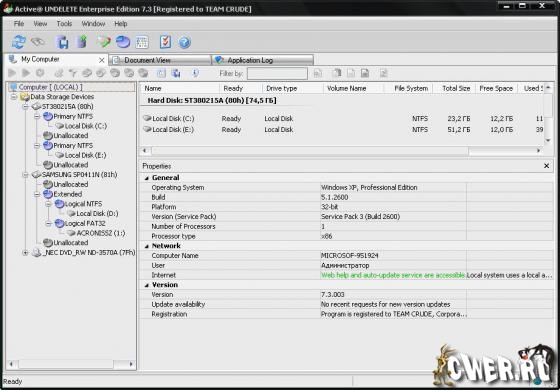Click the eye preview toolbar icon
The image size is (560, 390).
38,42
